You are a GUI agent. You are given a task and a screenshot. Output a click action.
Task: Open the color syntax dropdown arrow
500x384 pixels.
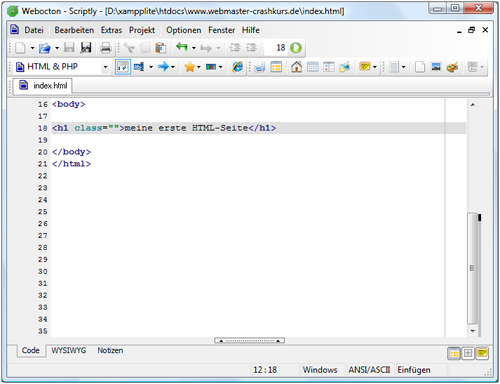click(x=220, y=67)
